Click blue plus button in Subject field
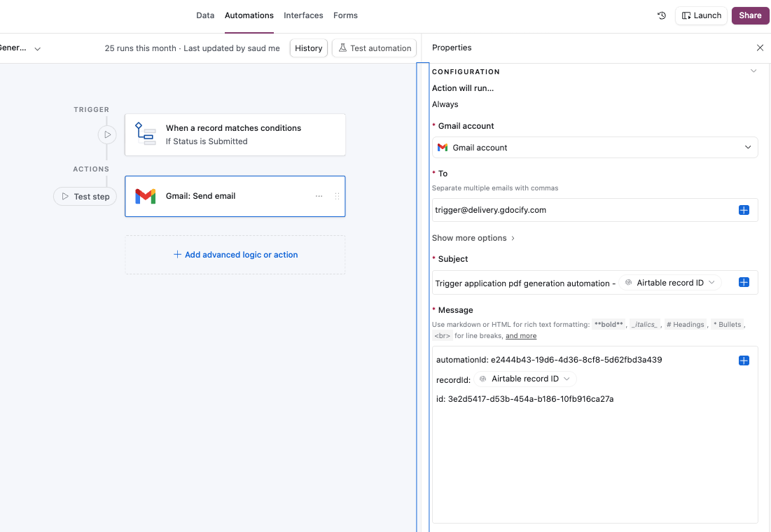 pyautogui.click(x=744, y=283)
